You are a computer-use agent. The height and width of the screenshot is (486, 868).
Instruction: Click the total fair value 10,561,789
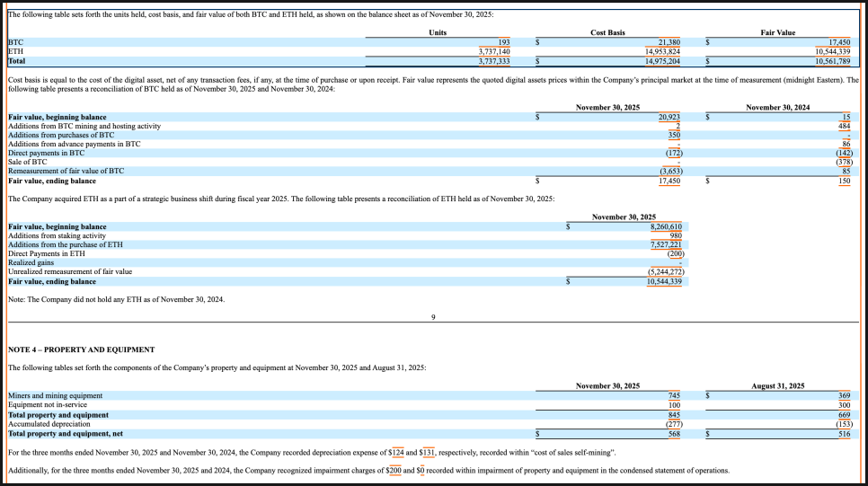point(832,61)
